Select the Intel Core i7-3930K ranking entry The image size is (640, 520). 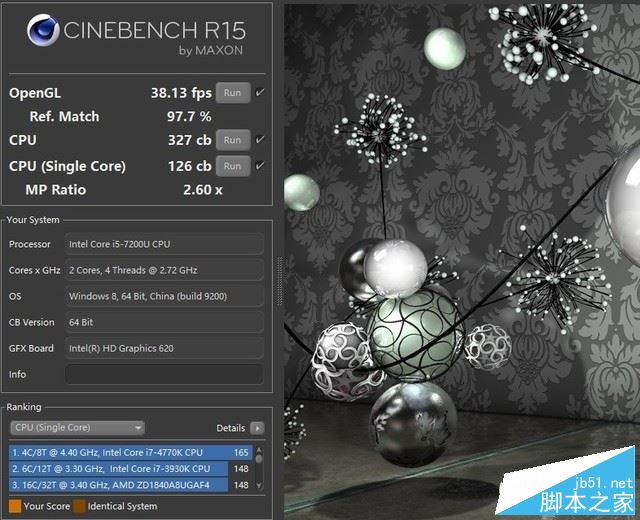(x=130, y=469)
